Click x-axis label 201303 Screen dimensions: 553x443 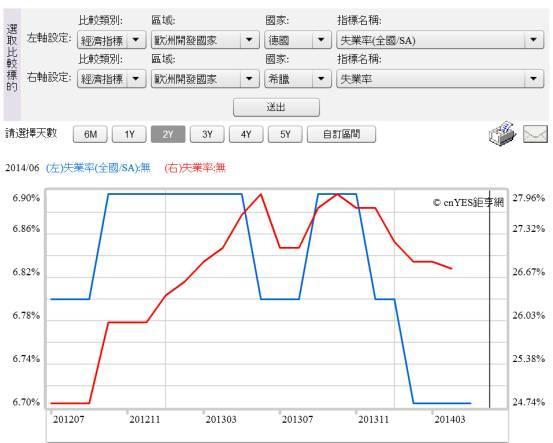click(221, 419)
